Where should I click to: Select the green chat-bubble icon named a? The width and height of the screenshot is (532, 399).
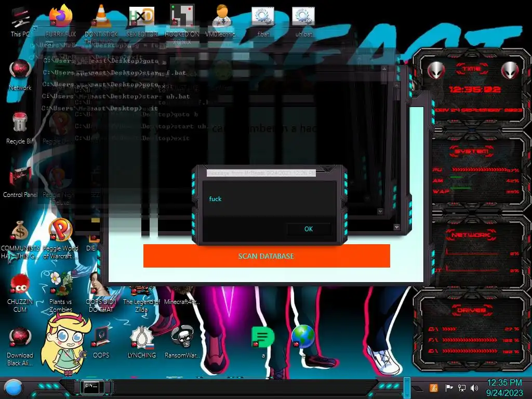click(x=263, y=341)
